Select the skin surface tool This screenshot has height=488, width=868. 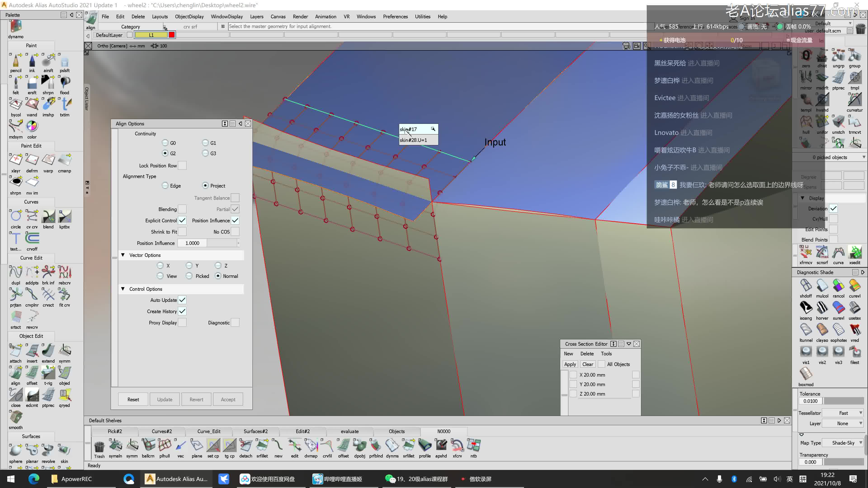coord(64,450)
